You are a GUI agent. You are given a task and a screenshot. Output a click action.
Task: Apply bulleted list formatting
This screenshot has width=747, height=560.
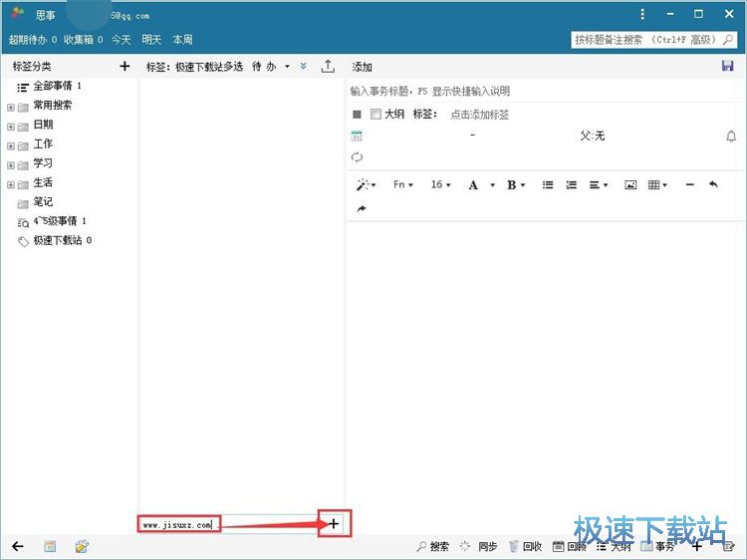548,185
